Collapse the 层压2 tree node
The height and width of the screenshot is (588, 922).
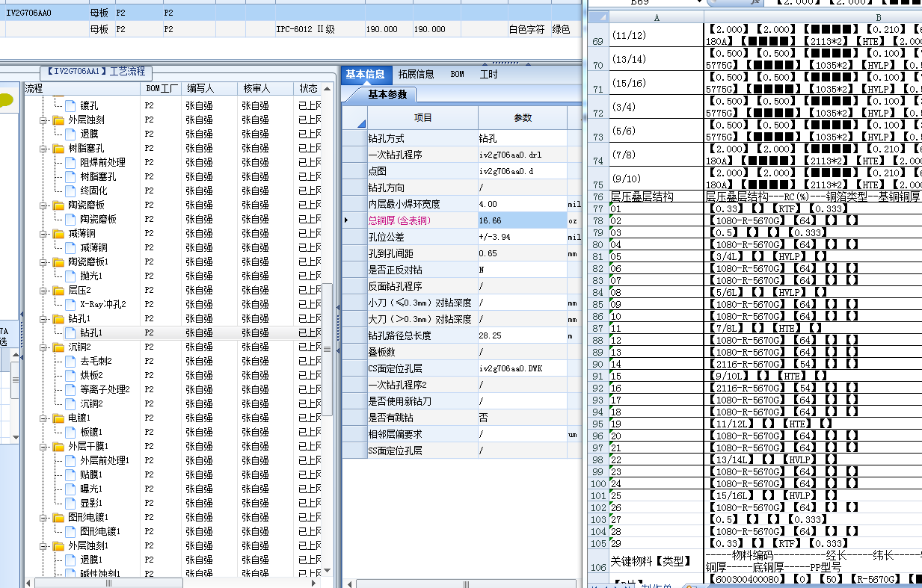tap(44, 290)
